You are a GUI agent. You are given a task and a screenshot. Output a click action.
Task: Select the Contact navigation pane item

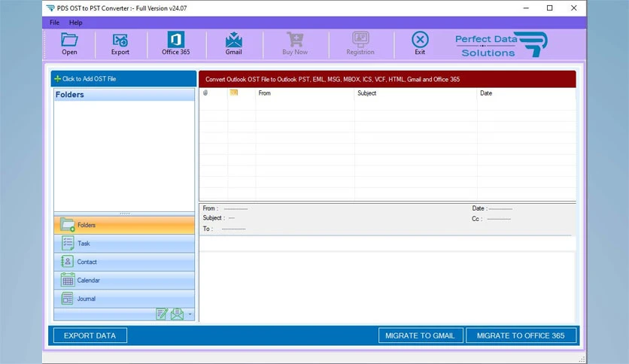tap(124, 262)
